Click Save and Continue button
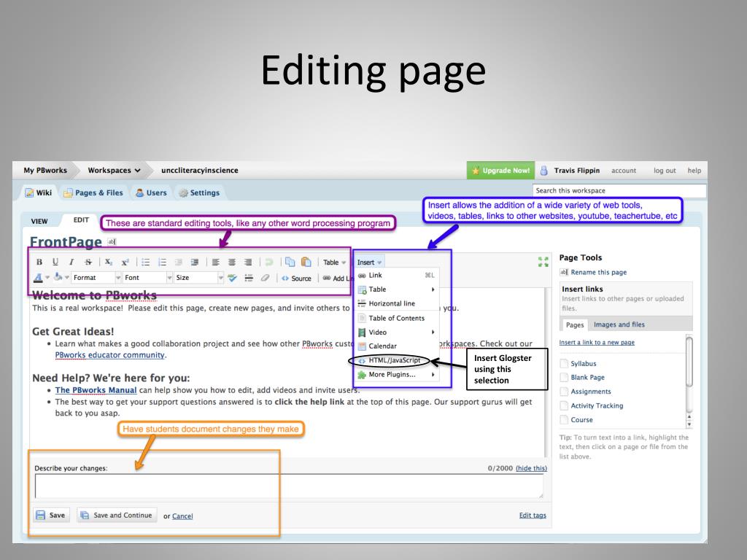The height and width of the screenshot is (560, 747). click(x=117, y=516)
